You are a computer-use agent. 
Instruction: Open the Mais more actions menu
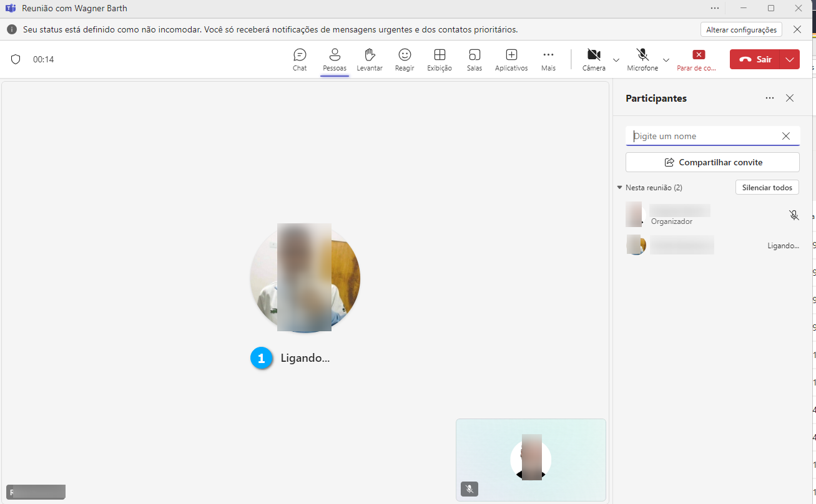coord(548,59)
